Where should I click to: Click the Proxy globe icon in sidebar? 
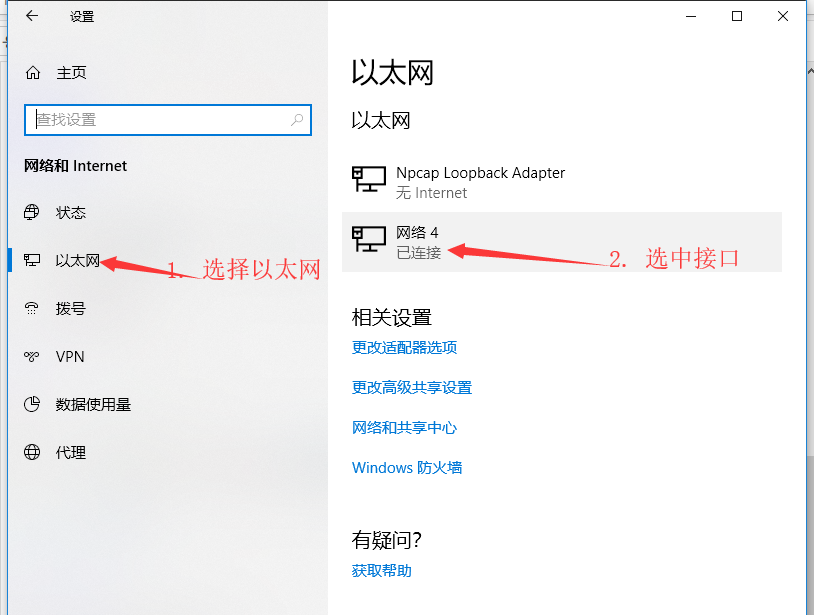pyautogui.click(x=33, y=453)
